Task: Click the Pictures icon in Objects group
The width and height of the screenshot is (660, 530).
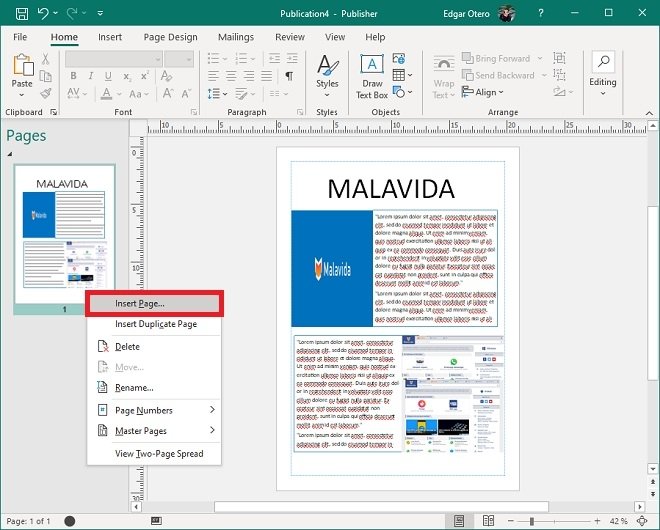Action: pyautogui.click(x=399, y=58)
